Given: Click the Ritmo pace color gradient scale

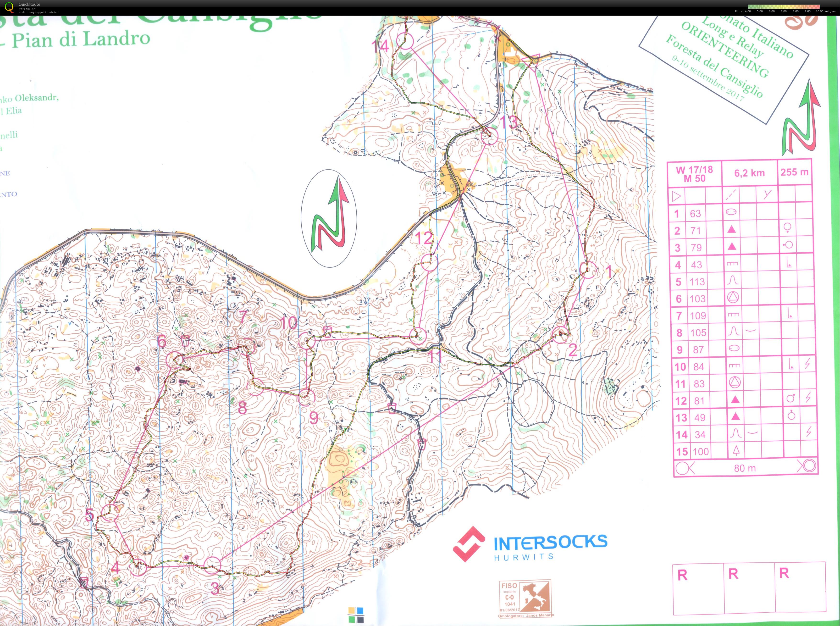Looking at the screenshot, I should pos(784,7).
